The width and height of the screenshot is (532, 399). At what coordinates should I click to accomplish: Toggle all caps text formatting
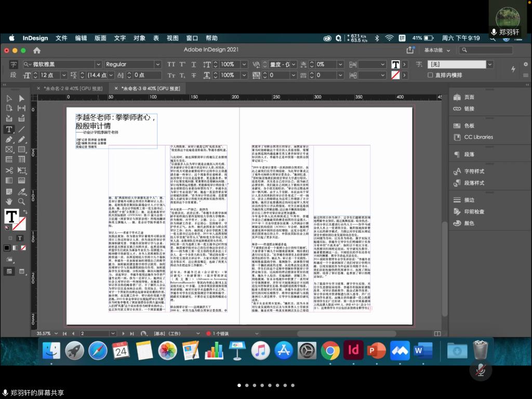click(171, 64)
